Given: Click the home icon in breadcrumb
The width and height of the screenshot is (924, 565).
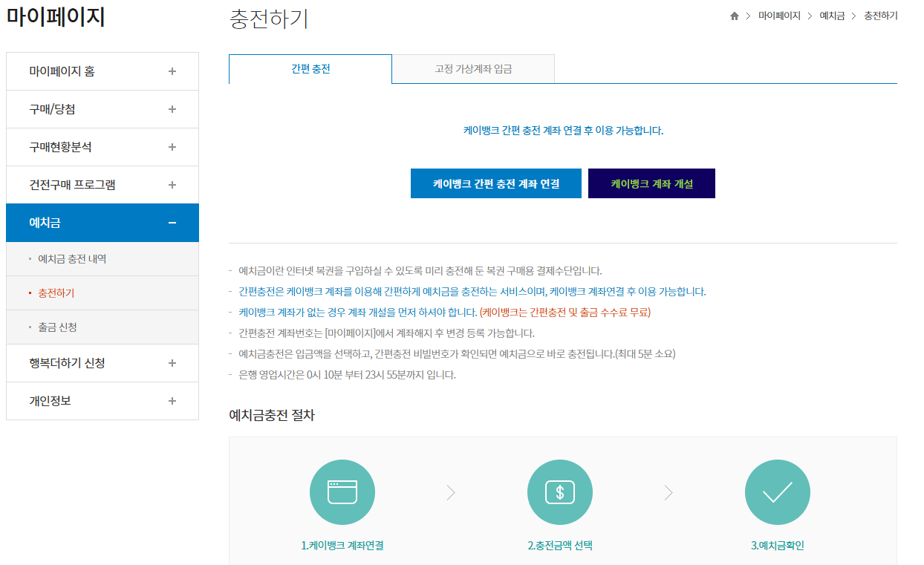Looking at the screenshot, I should point(735,16).
